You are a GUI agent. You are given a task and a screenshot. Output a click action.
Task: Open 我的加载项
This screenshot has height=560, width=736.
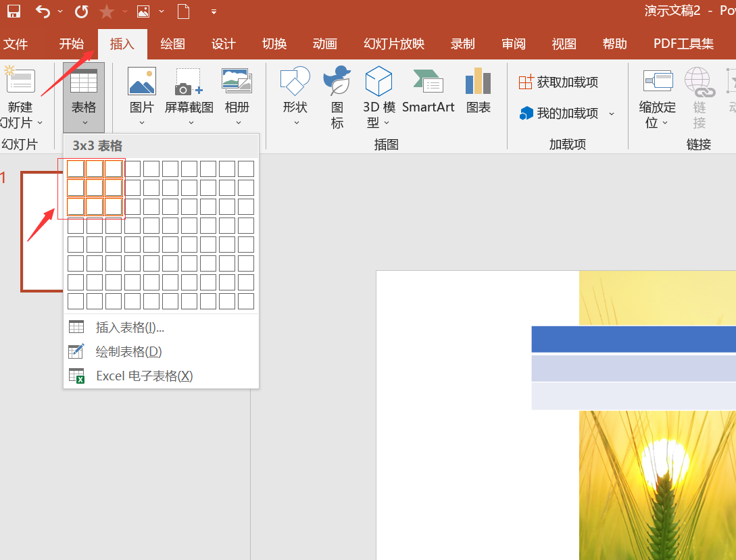(558, 113)
